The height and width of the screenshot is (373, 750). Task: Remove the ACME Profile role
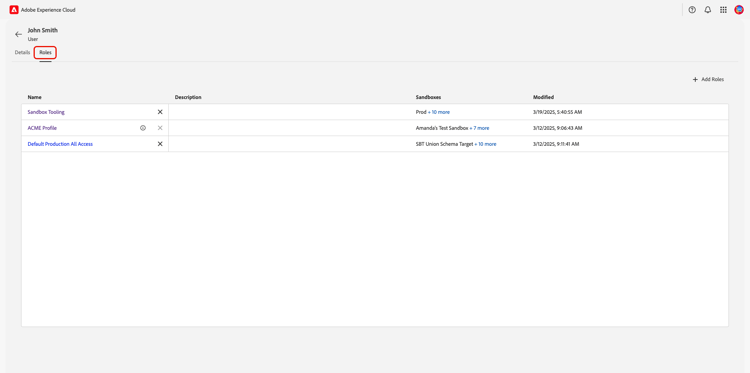coord(160,128)
